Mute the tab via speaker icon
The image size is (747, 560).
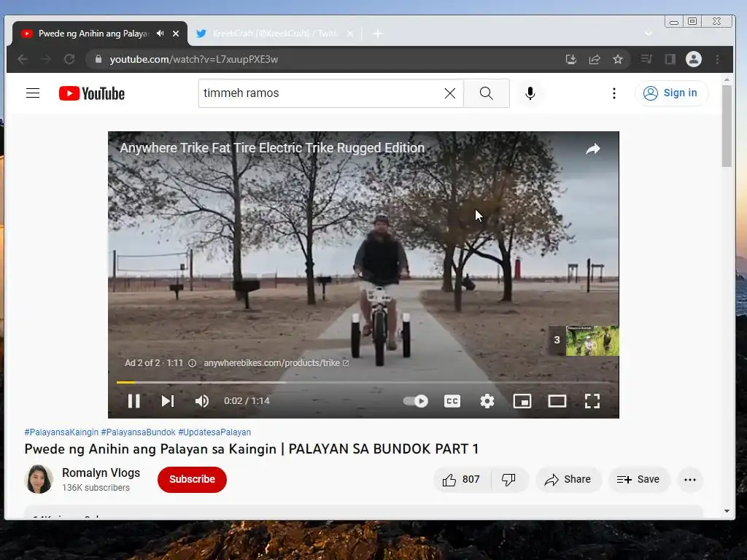pos(160,34)
